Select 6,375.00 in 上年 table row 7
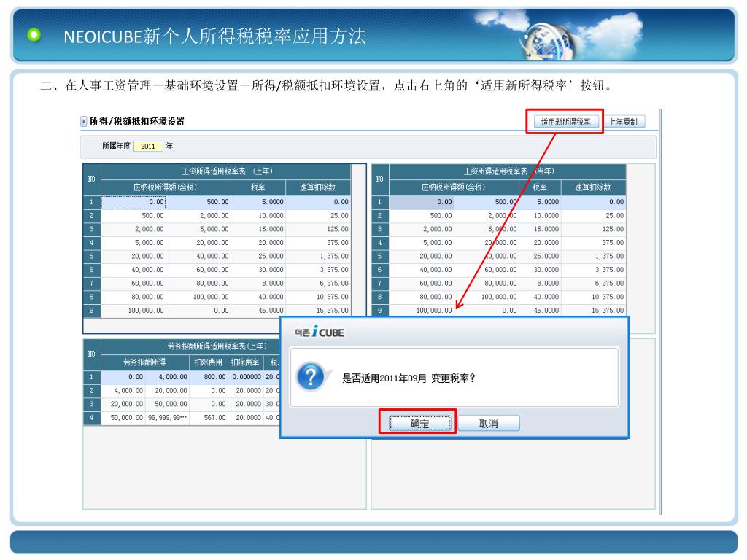This screenshot has height=560, width=747. pos(318,284)
